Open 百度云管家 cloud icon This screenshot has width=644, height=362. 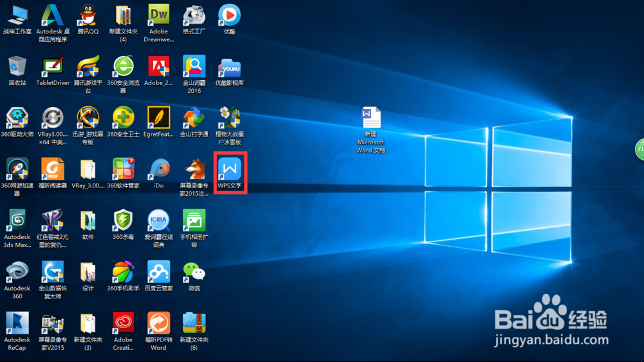158,272
